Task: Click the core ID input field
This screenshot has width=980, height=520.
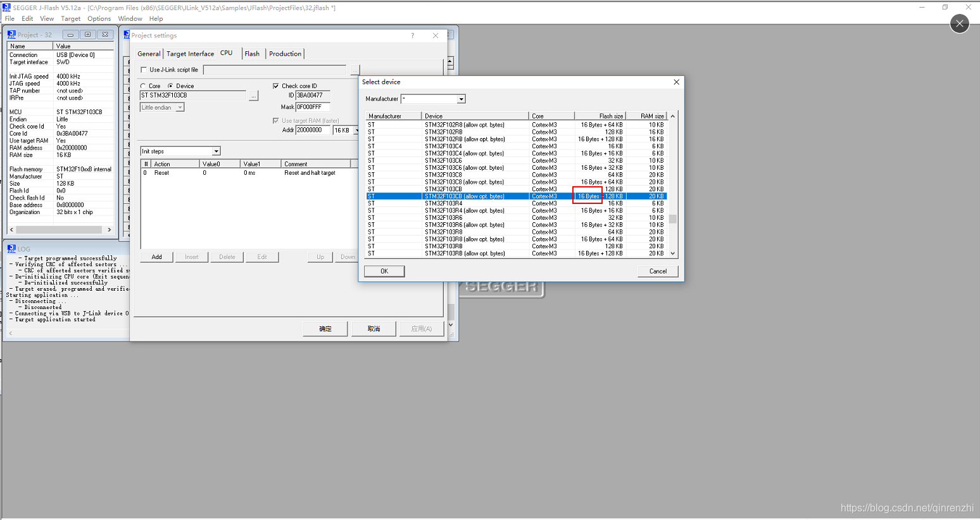Action: click(x=313, y=96)
